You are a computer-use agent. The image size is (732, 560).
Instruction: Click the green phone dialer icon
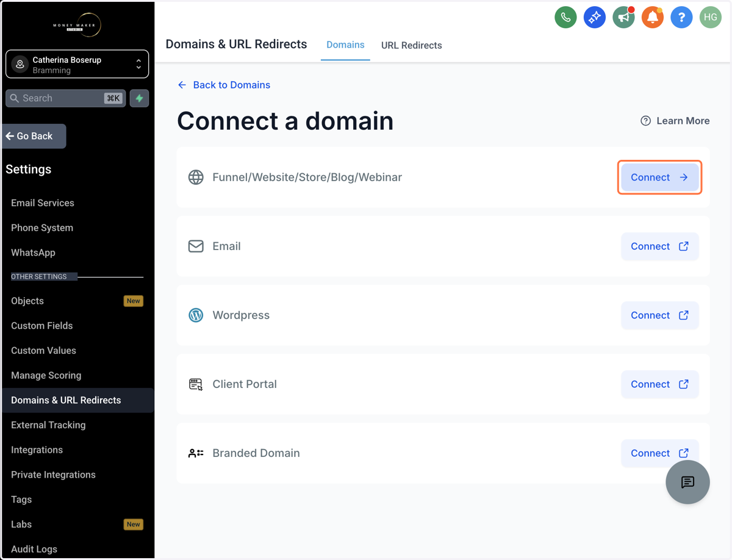coord(565,18)
